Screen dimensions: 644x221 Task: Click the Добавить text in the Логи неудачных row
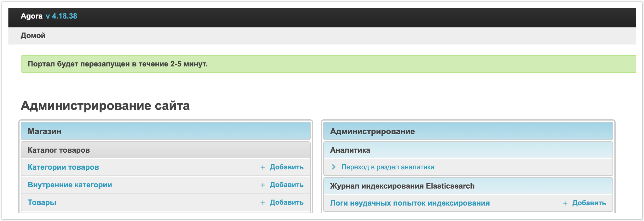pos(589,203)
